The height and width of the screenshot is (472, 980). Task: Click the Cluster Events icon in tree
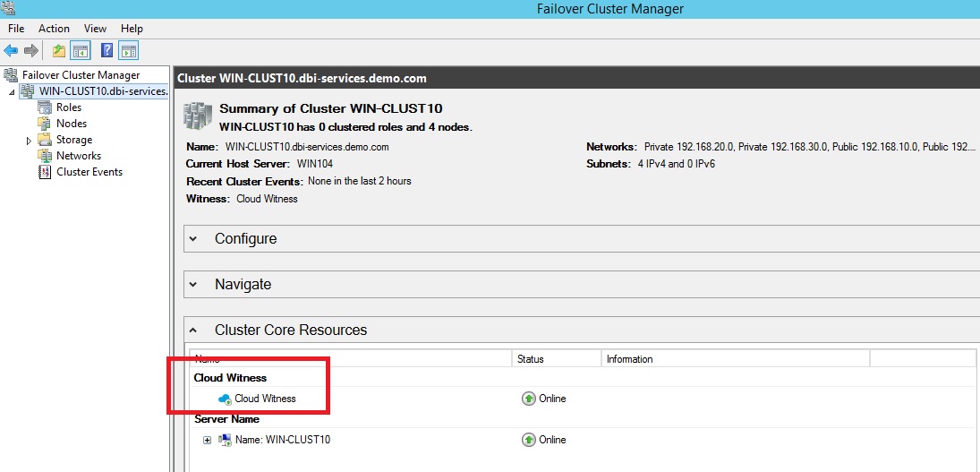tap(45, 172)
